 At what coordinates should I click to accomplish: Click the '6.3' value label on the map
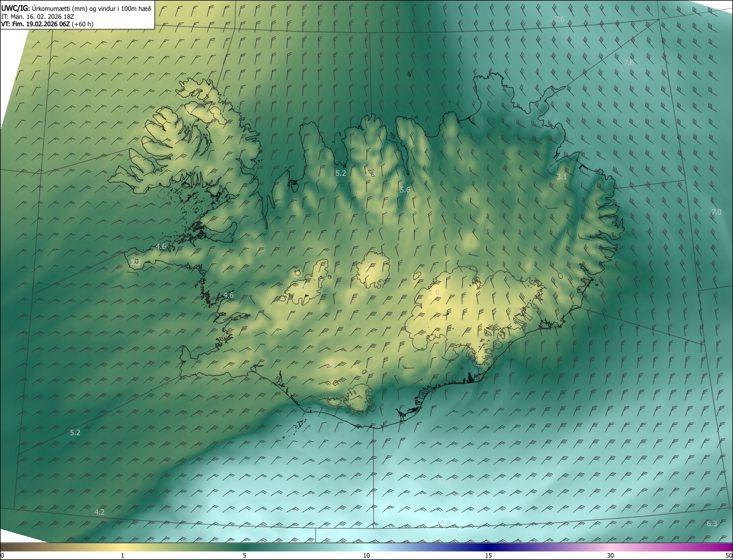(x=712, y=523)
